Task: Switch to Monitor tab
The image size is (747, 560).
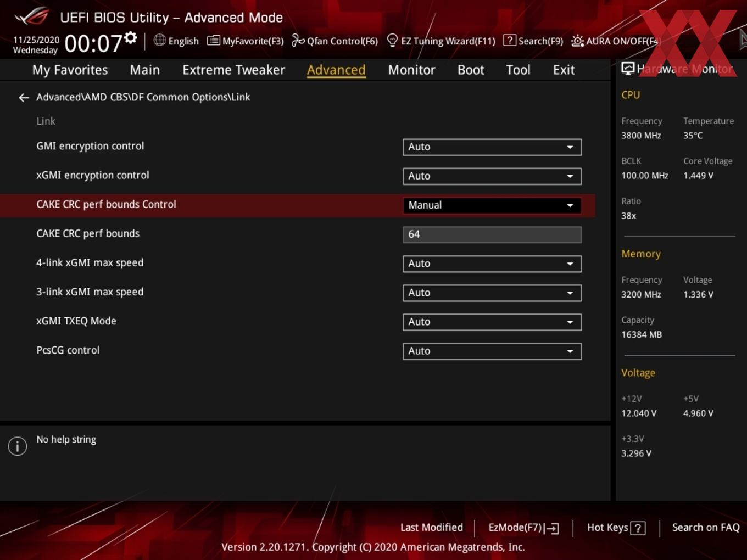Action: point(411,70)
